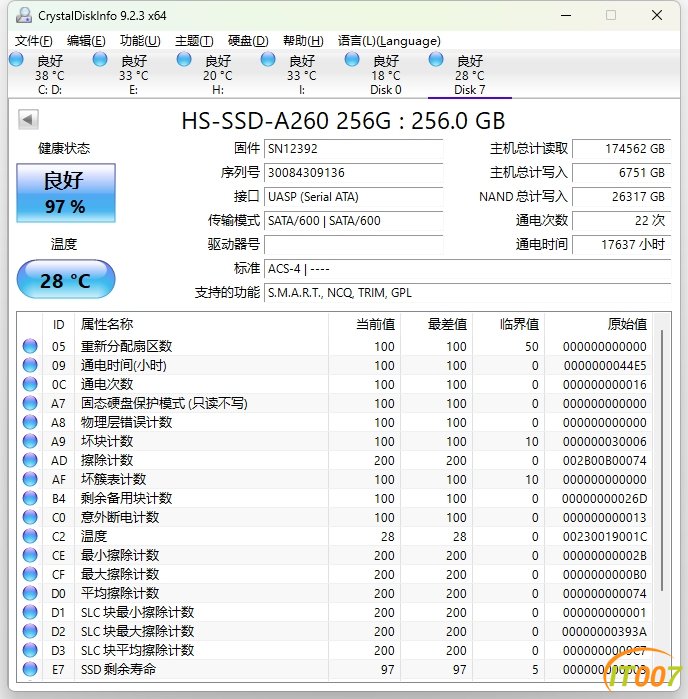This screenshot has width=688, height=699.
Task: Select the I: disk tab
Action: (x=301, y=74)
